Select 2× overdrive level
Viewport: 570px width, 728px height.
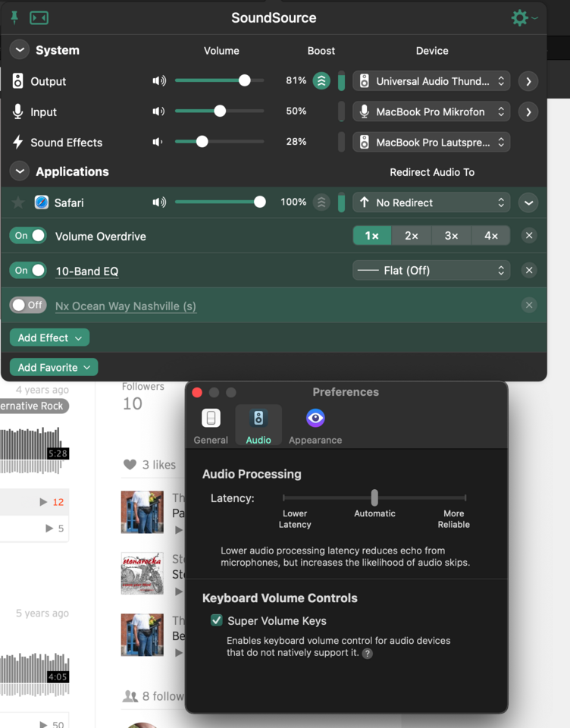[x=412, y=236]
